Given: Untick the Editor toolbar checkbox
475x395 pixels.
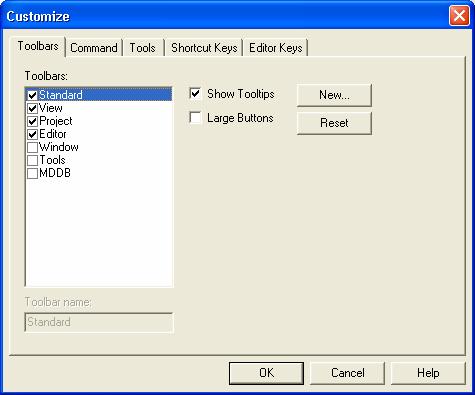Looking at the screenshot, I should pos(32,134).
